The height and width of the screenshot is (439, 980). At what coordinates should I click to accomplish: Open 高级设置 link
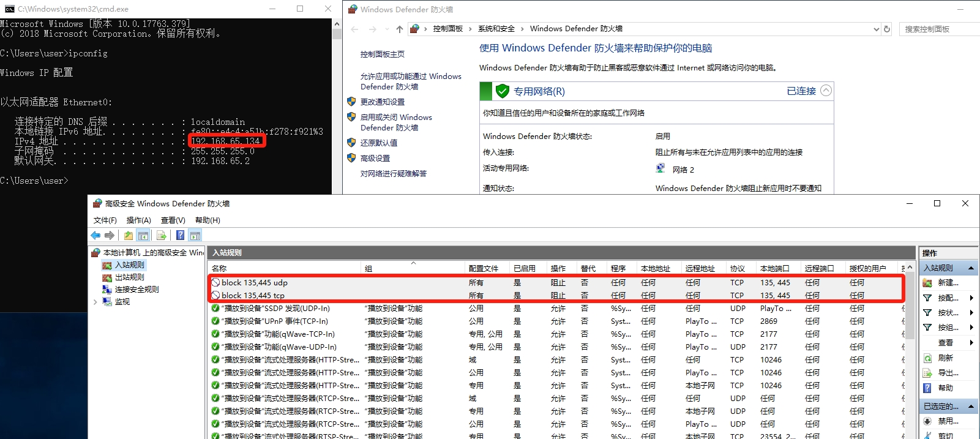(x=375, y=159)
